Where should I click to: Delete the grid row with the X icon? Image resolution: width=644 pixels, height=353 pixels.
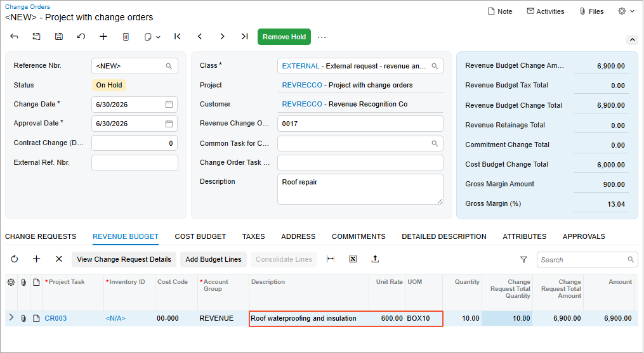59,259
